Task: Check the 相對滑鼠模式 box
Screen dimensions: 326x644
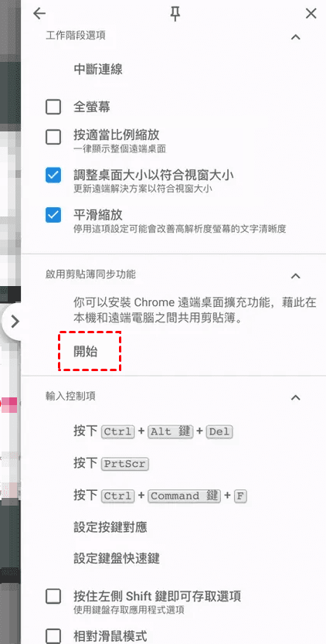Action: 53,636
